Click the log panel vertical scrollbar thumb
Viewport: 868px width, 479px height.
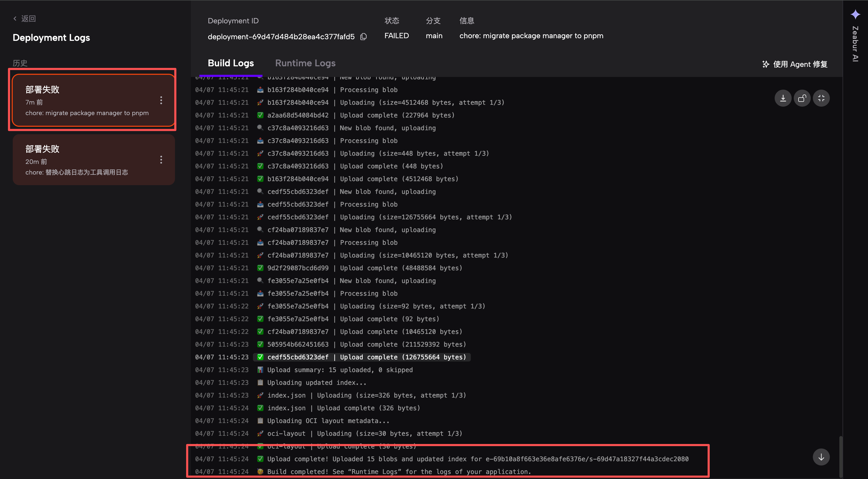pos(841,457)
